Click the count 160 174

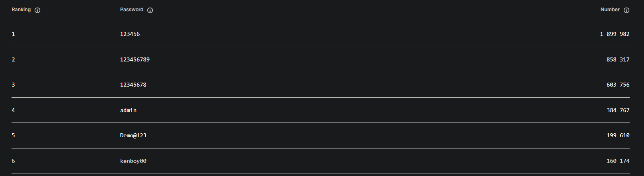point(618,161)
